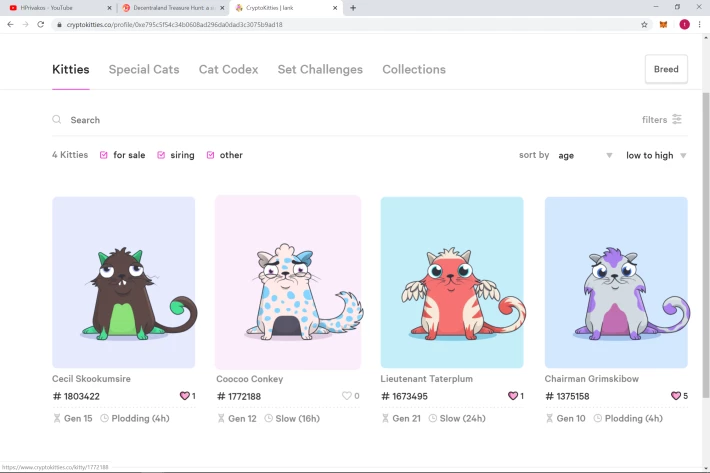Screen dimensions: 710x473
Task: Click the Gen 15 label
Action: point(78,418)
